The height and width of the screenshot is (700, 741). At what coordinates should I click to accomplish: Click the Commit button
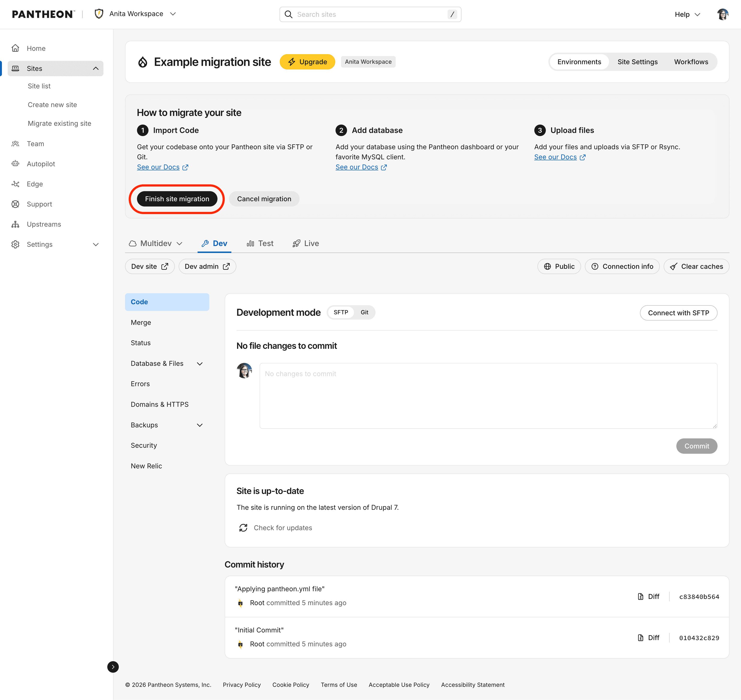pyautogui.click(x=696, y=446)
